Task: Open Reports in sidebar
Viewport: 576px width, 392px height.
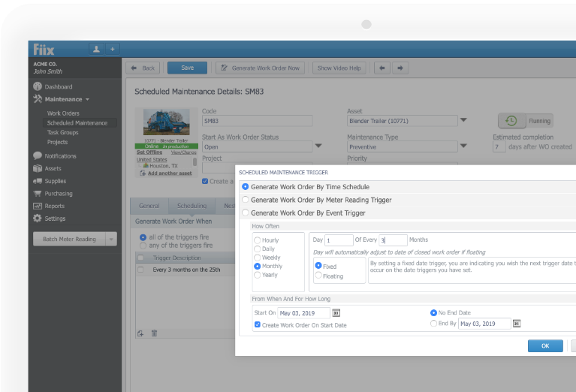Action: (49, 206)
